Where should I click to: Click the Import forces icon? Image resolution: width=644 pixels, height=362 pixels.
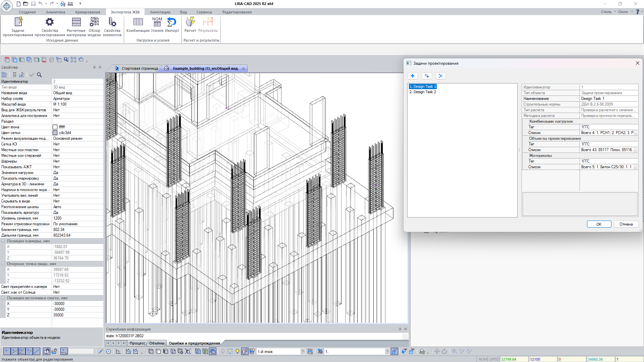click(x=172, y=22)
